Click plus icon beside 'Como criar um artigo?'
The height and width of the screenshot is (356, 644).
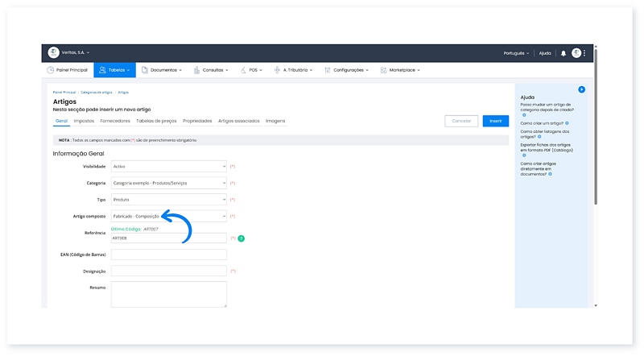pyautogui.click(x=567, y=123)
